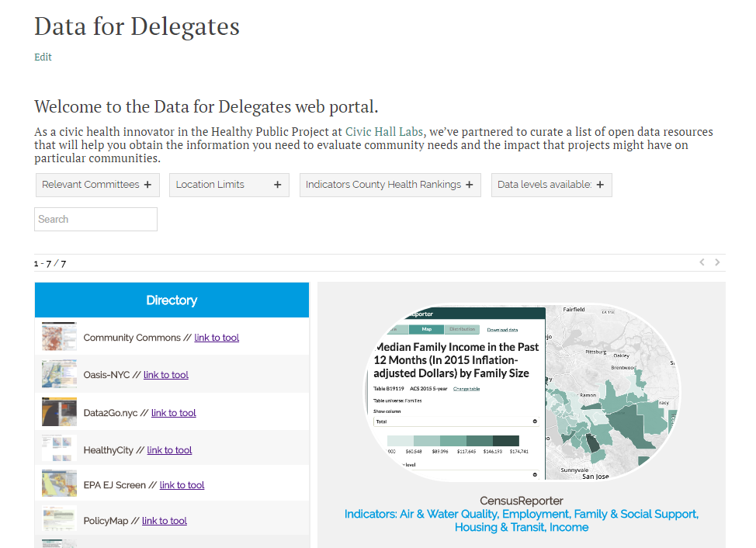Open the Community Commons thumbnail image
This screenshot has width=756, height=548.
pos(59,337)
